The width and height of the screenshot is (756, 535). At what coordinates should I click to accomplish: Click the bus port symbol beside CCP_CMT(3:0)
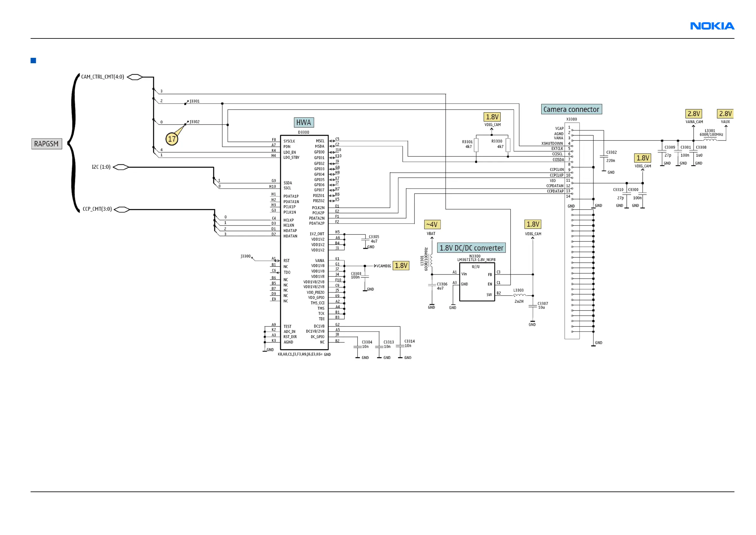coord(122,209)
